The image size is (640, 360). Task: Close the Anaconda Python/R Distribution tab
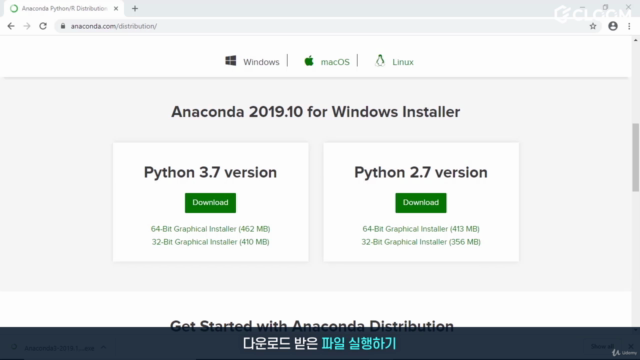point(116,9)
